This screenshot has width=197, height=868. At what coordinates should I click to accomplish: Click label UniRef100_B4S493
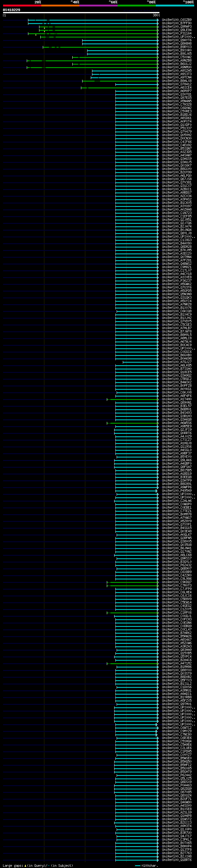177,412
